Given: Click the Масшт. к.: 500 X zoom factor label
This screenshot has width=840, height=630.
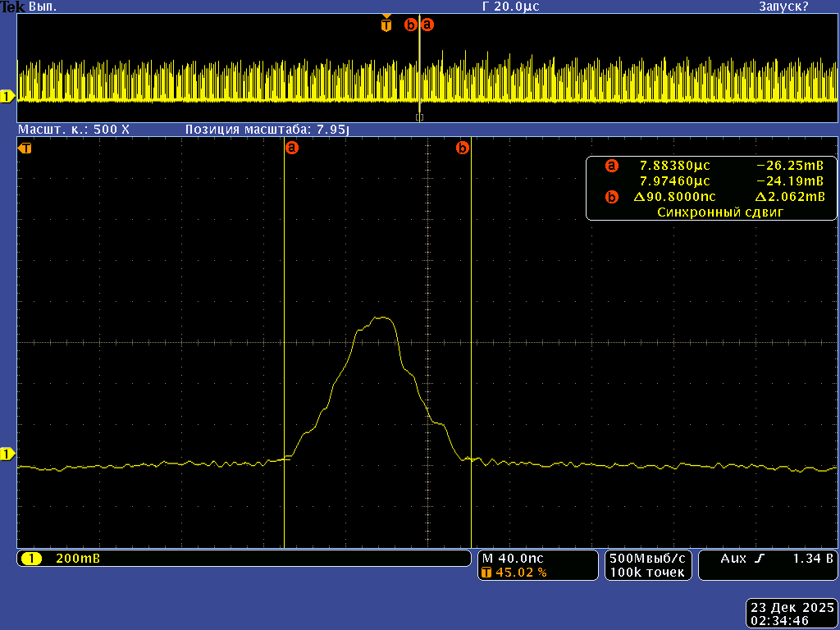Looking at the screenshot, I should (74, 130).
